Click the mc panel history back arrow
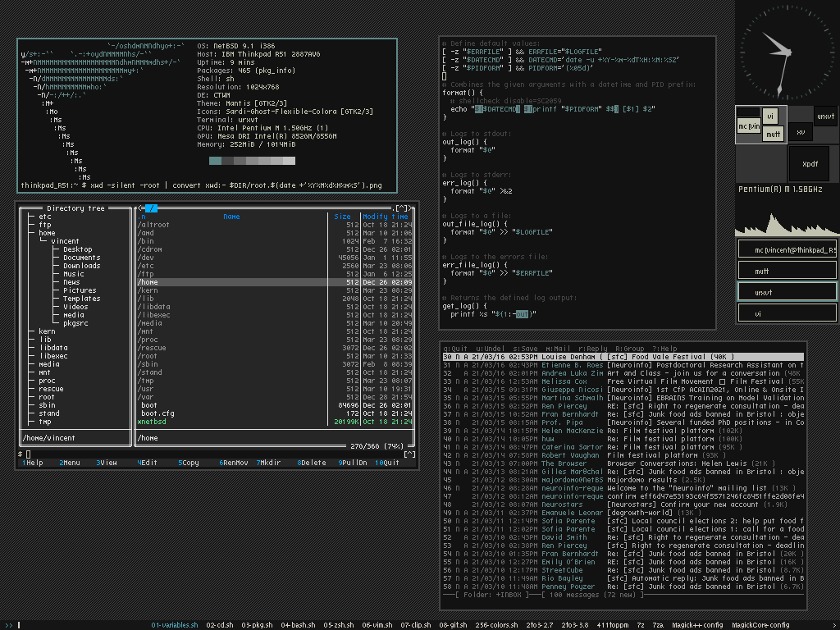Screen dimensions: 840x630 coord(139,208)
